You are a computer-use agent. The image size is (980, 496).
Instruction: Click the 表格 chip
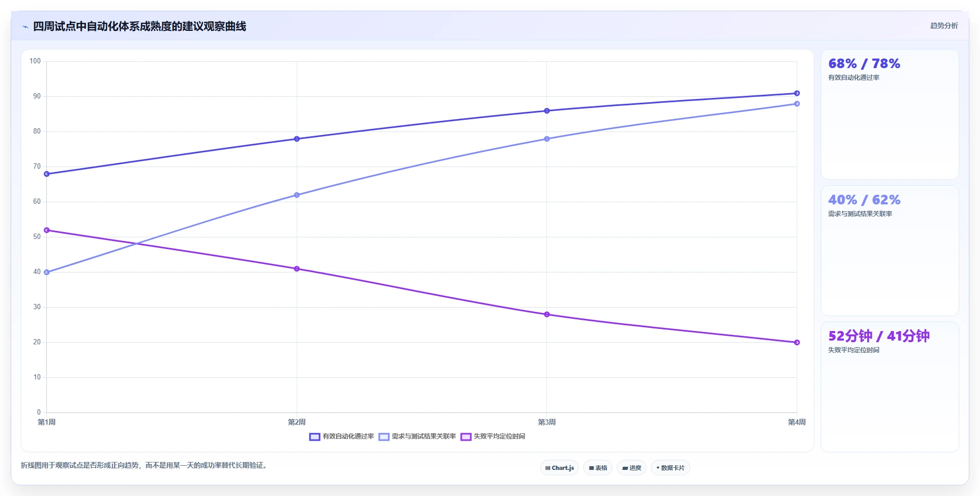tap(598, 468)
